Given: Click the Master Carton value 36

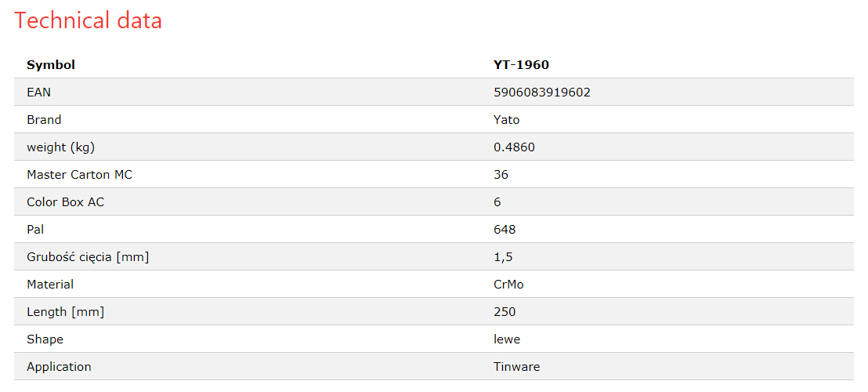Looking at the screenshot, I should (501, 174).
